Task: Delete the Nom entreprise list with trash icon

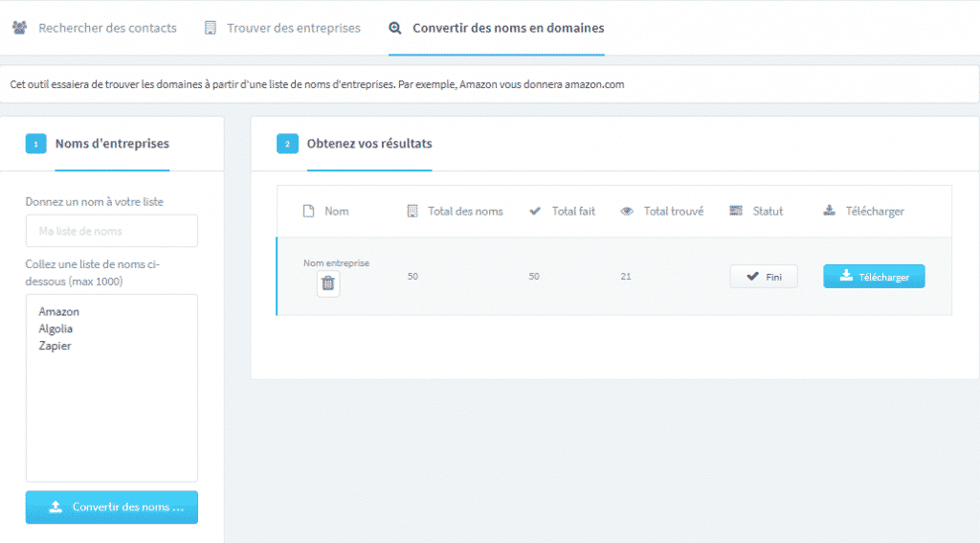Action: pos(328,284)
